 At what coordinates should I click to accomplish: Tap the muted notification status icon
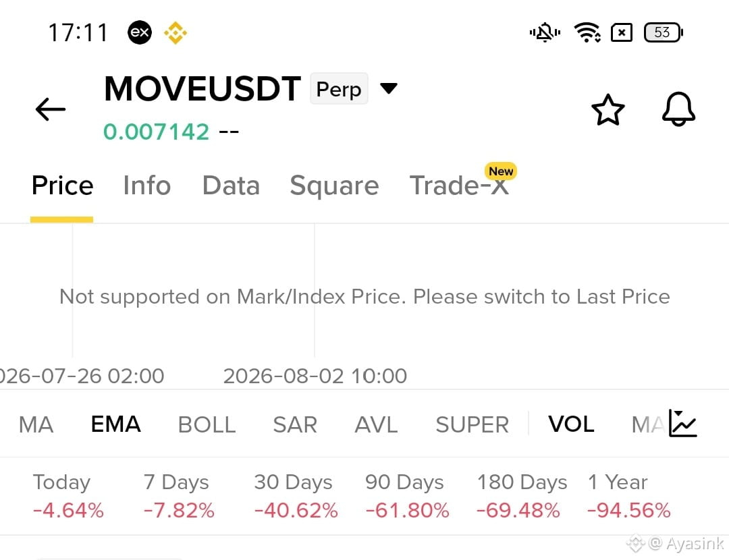click(x=545, y=32)
